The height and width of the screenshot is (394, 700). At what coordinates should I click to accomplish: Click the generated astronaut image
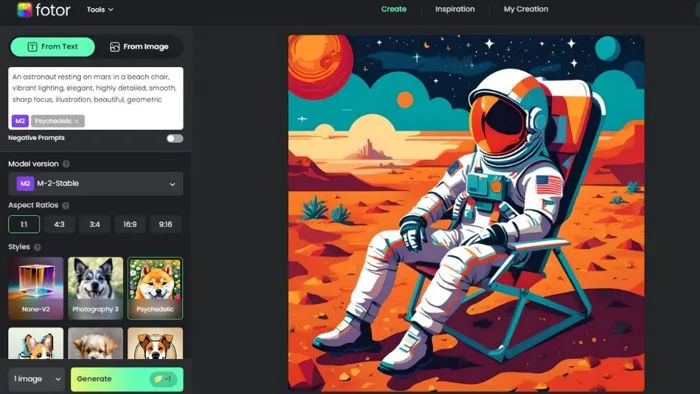tap(466, 213)
